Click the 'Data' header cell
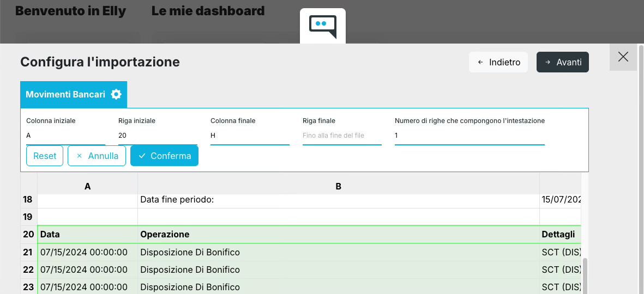 click(87, 234)
